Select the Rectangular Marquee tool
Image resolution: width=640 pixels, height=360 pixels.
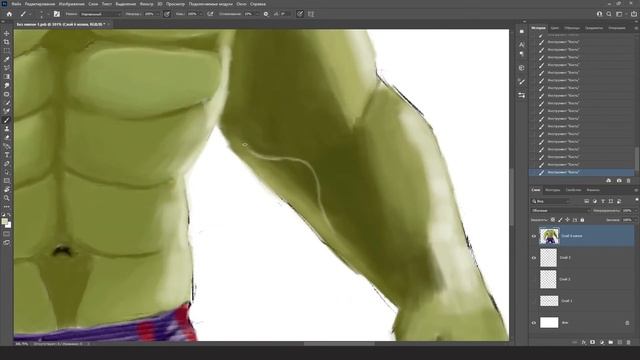pos(7,51)
